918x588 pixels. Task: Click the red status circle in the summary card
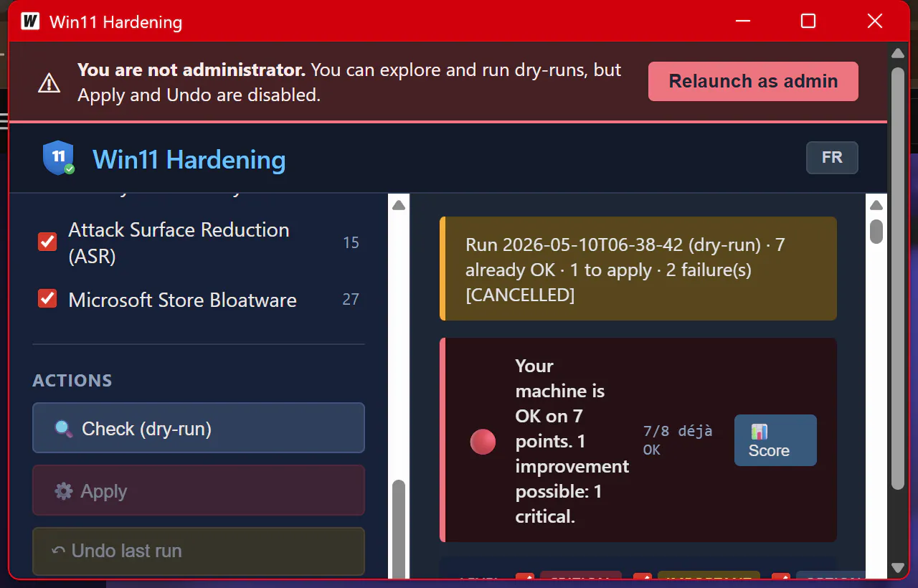point(483,442)
